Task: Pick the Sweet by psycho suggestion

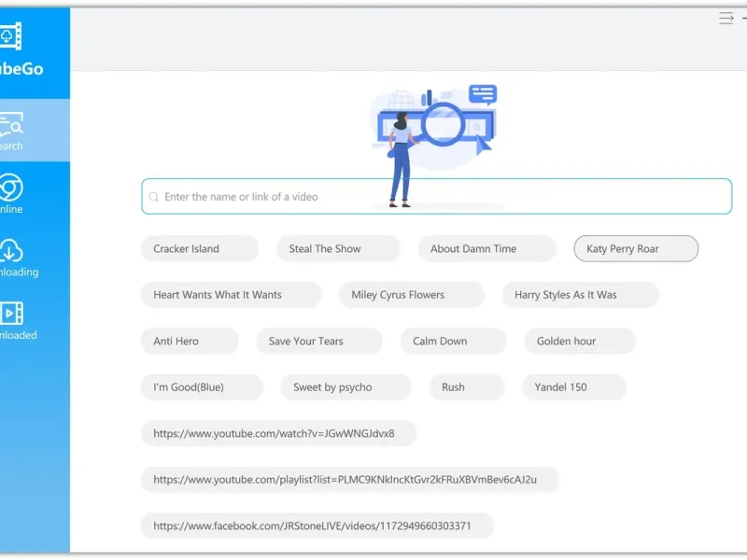Action: pos(332,387)
